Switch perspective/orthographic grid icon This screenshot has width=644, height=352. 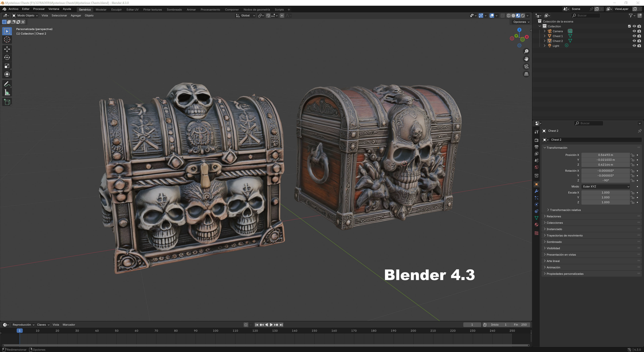(x=526, y=74)
